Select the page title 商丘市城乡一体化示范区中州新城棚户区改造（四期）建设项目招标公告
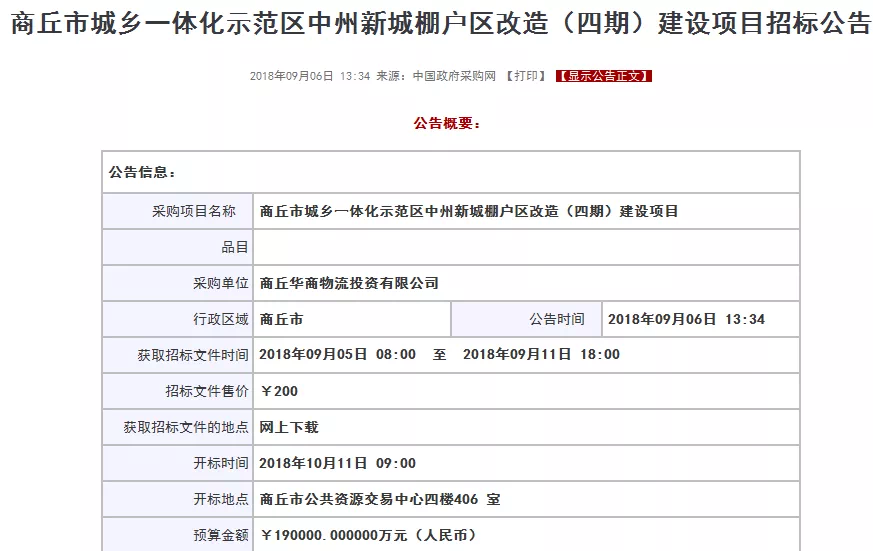Viewport: 873px width, 551px height. [440, 23]
